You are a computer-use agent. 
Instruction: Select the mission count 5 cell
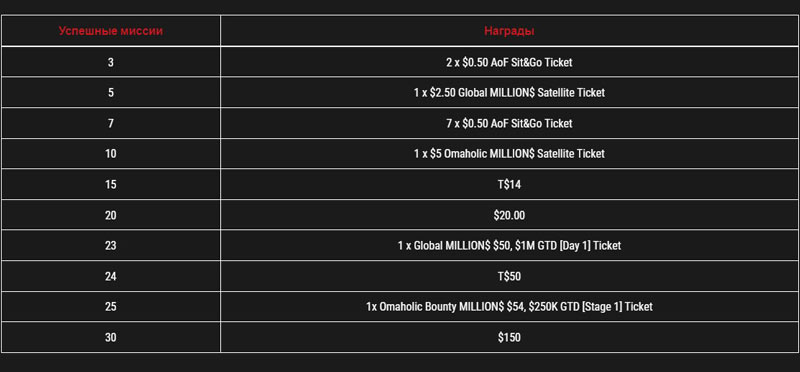pos(111,93)
